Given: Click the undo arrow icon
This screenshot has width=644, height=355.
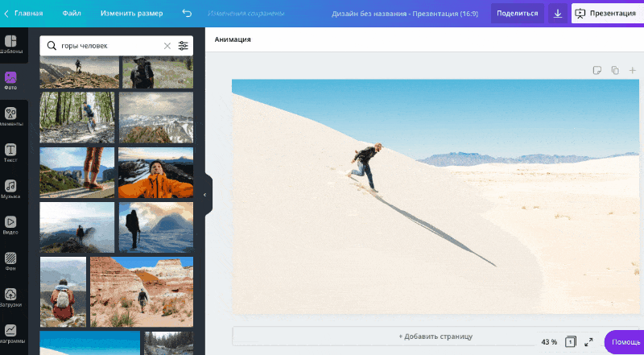Looking at the screenshot, I should (x=188, y=14).
